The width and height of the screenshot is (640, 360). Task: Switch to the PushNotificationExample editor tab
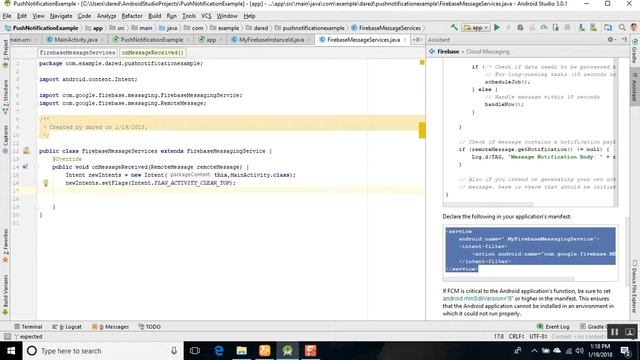coord(151,40)
